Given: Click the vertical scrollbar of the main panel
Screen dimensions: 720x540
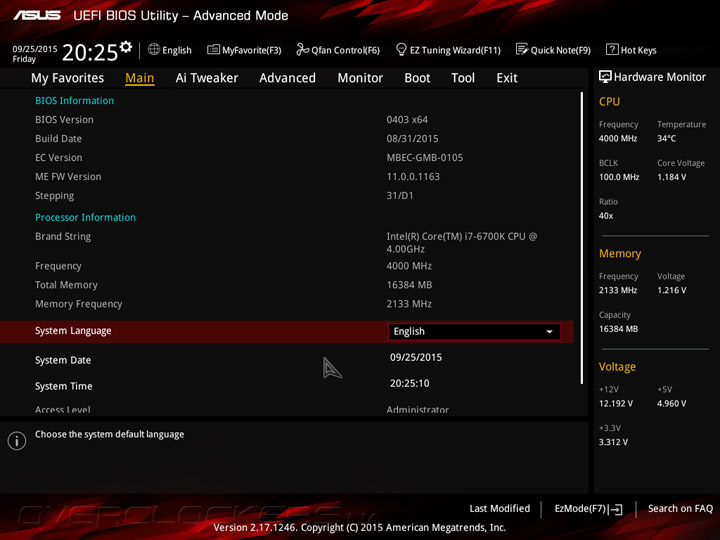Looking at the screenshot, I should coord(582,238).
